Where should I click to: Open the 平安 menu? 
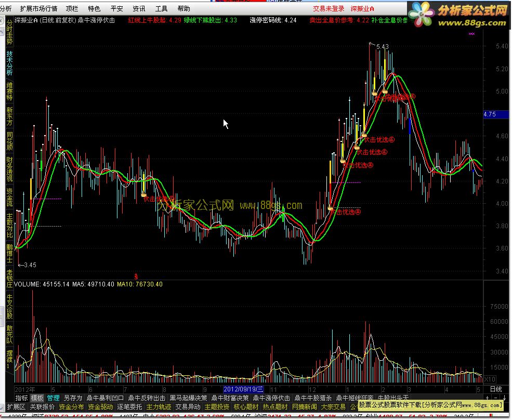116,8
